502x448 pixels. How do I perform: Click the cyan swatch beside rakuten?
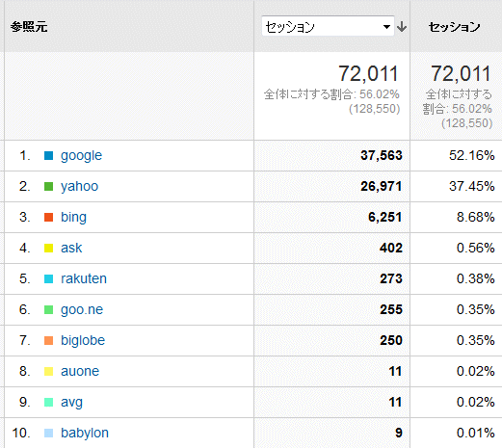click(48, 279)
